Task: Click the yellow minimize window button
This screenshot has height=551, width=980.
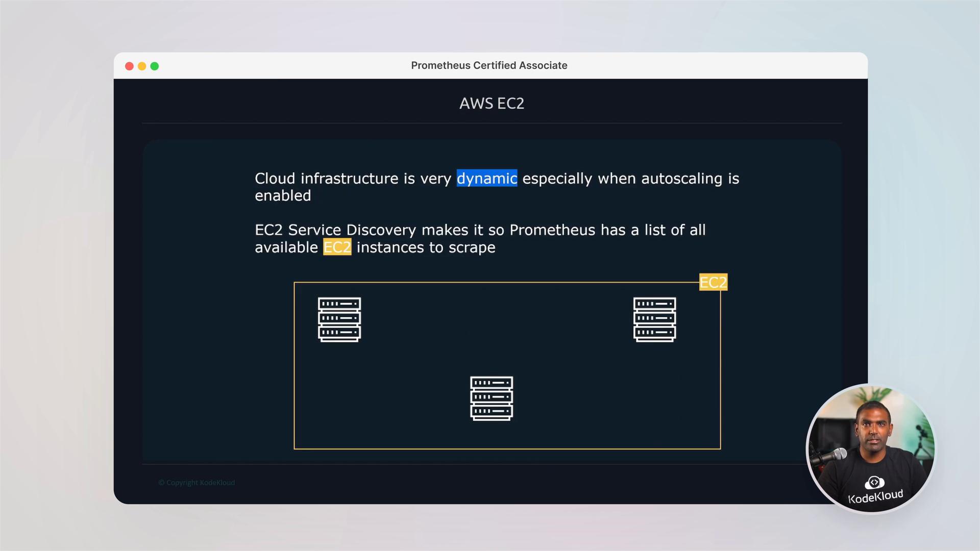Action: pos(142,66)
